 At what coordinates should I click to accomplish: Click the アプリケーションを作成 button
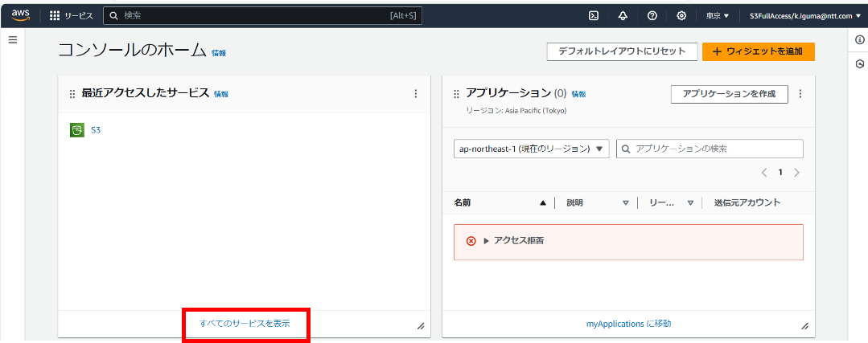point(729,94)
